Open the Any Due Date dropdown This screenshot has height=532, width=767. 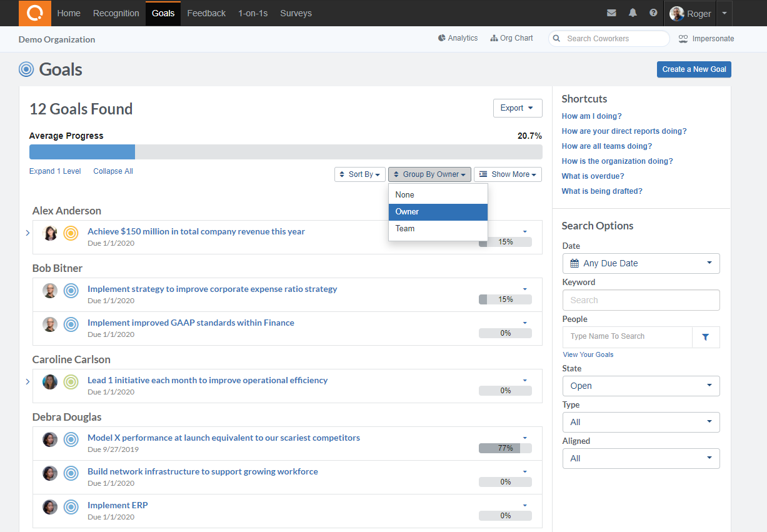tap(641, 263)
